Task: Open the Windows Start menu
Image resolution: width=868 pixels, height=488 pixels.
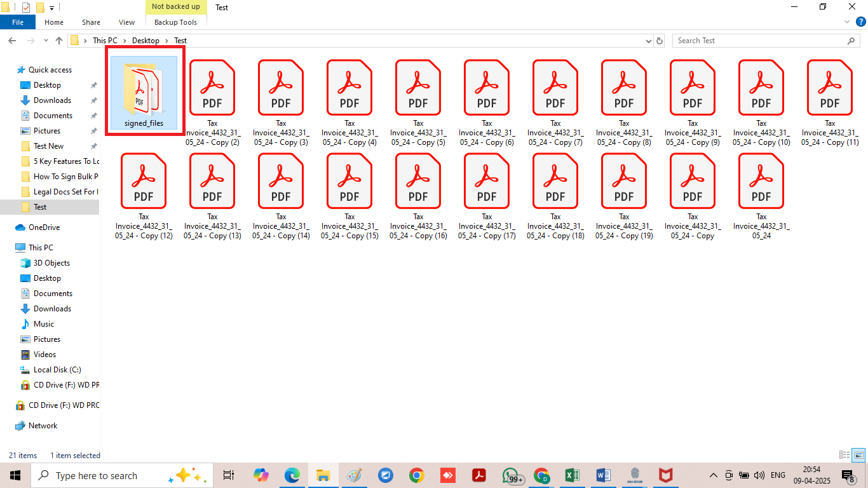Action: point(15,475)
